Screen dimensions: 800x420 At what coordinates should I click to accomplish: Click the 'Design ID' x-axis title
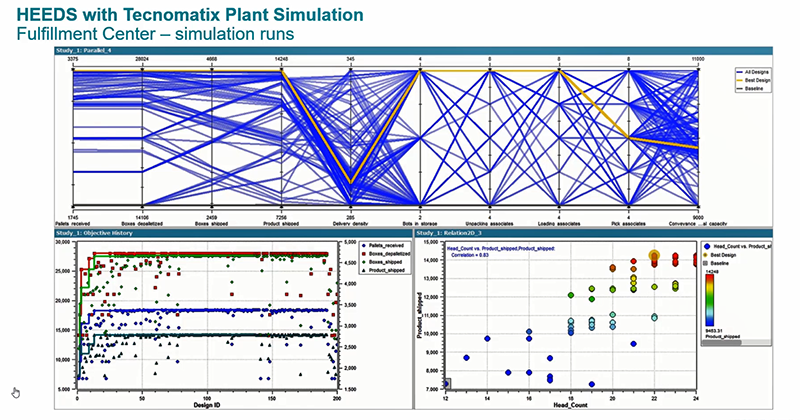coord(207,405)
